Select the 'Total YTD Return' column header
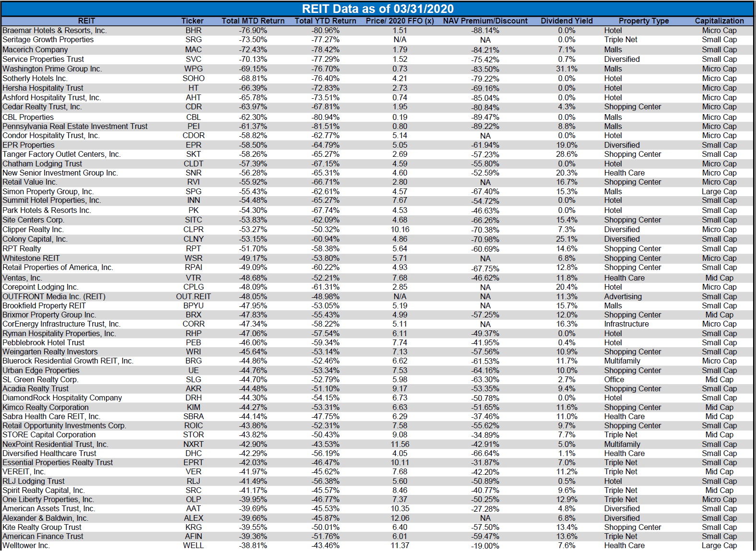The height and width of the screenshot is (551, 756). (x=325, y=21)
